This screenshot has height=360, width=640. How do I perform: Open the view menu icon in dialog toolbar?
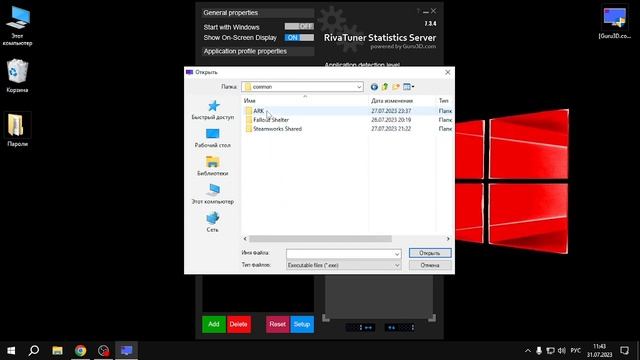[x=408, y=87]
